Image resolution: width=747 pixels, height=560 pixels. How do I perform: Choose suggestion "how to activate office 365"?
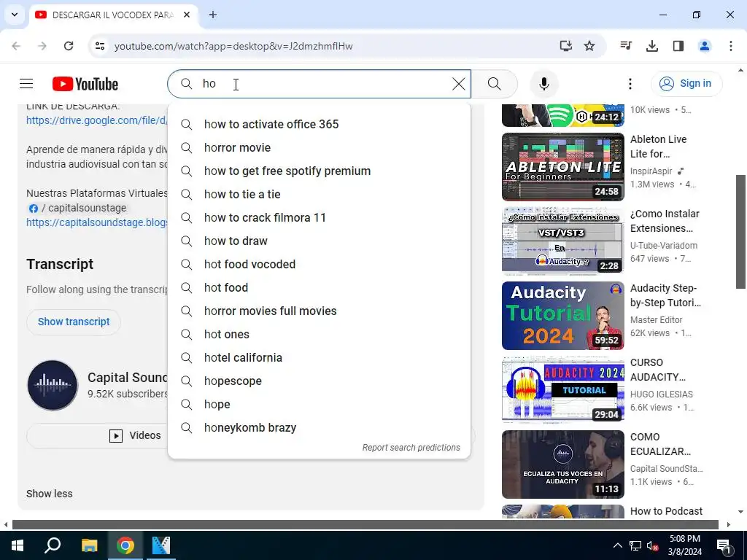tap(320, 124)
